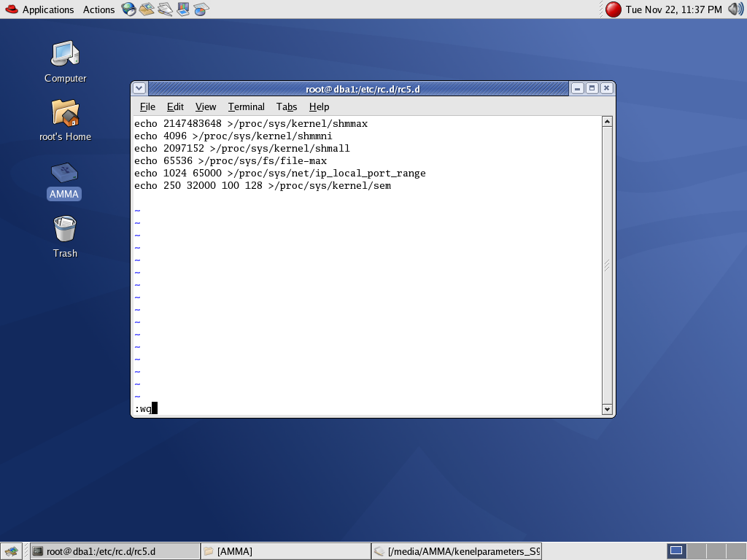Open the Applications menu
The width and height of the screenshot is (747, 560).
pos(39,9)
